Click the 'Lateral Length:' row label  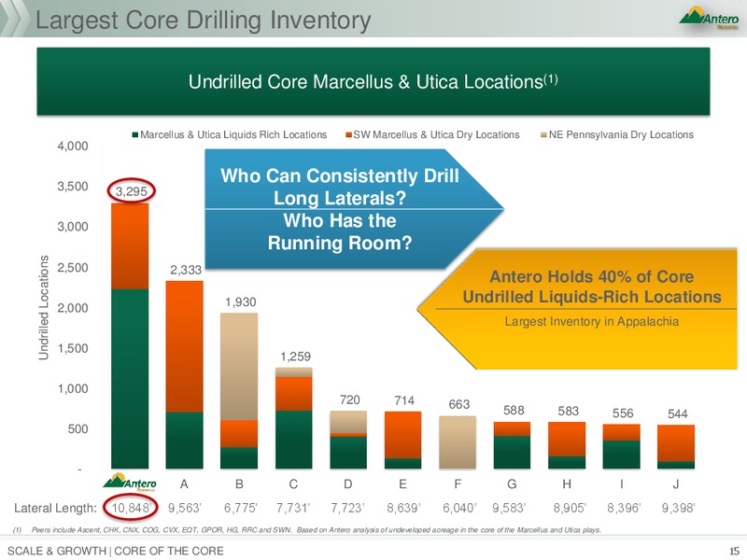pyautogui.click(x=55, y=508)
